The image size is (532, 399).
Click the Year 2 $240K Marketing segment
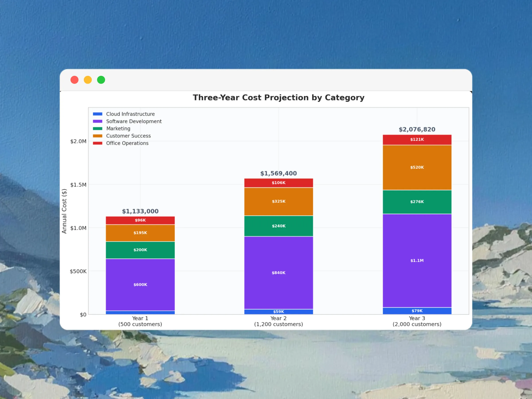point(278,226)
